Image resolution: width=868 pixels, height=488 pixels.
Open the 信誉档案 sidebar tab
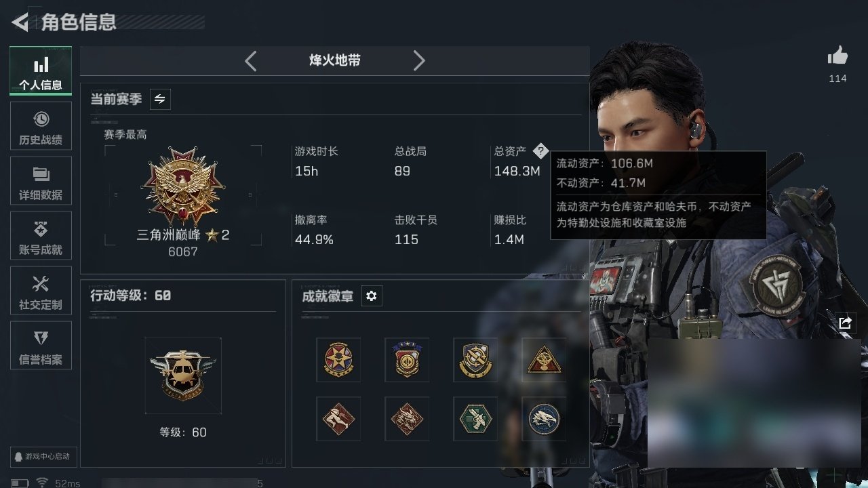pyautogui.click(x=41, y=346)
